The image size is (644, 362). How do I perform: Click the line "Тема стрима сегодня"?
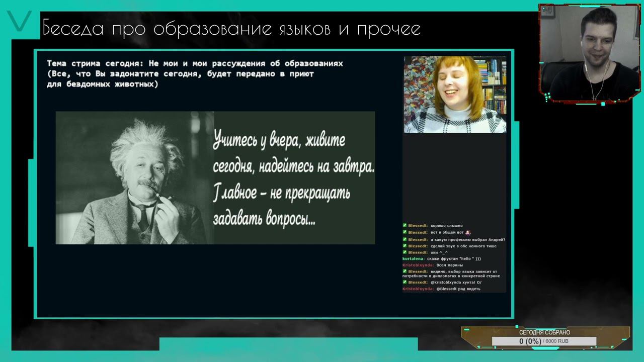coord(195,63)
